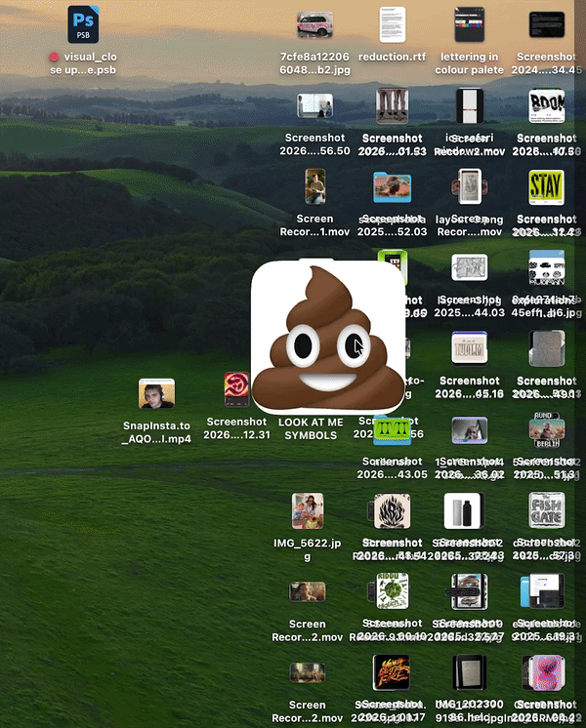The width and height of the screenshot is (586, 728).
Task: Click the "Screen Recor...1.mov" file name
Action: tap(314, 225)
